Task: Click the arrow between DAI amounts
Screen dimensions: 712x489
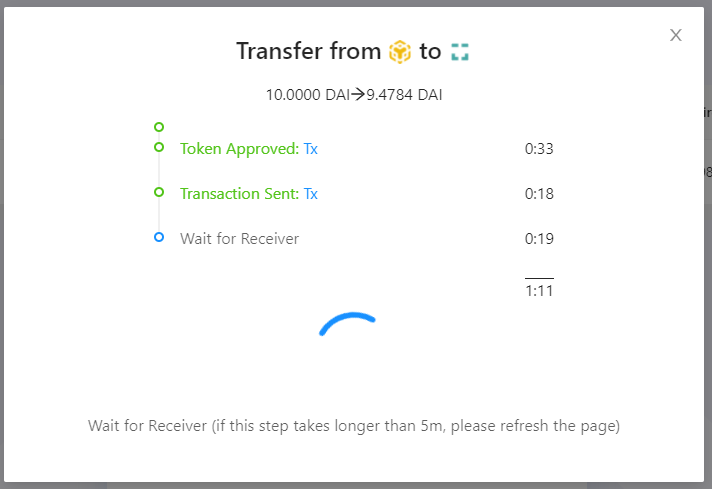Action: pos(358,94)
